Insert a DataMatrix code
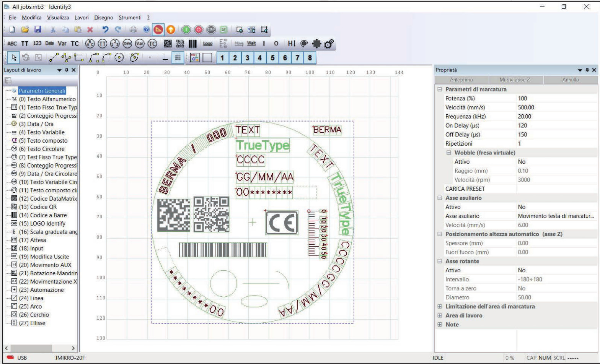This screenshot has height=364, width=600. (168, 44)
